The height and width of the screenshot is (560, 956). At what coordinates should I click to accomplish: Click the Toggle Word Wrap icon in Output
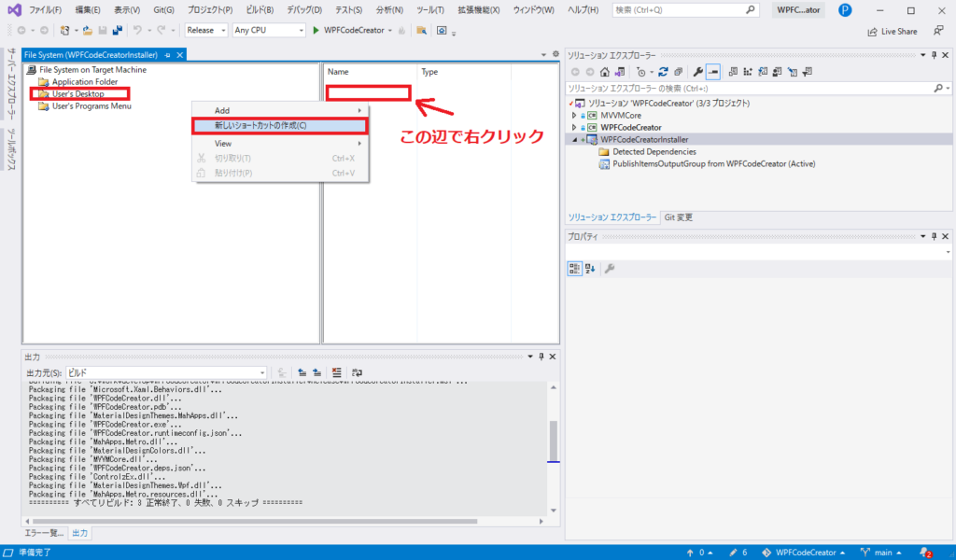pyautogui.click(x=358, y=372)
